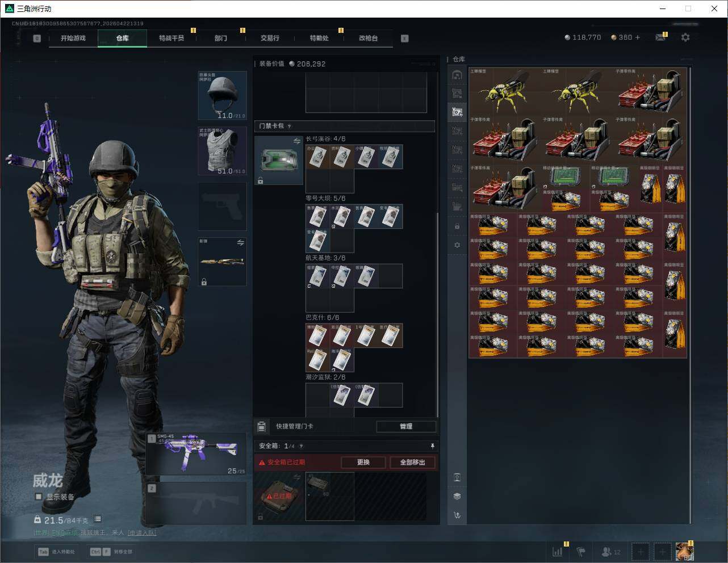Click the warehouse panel scrollbar

691,295
